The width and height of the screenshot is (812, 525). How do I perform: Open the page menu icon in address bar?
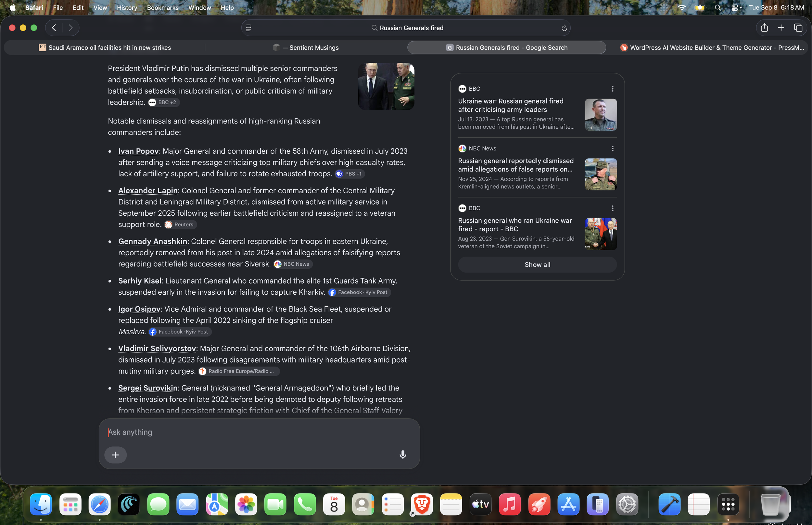pyautogui.click(x=248, y=28)
